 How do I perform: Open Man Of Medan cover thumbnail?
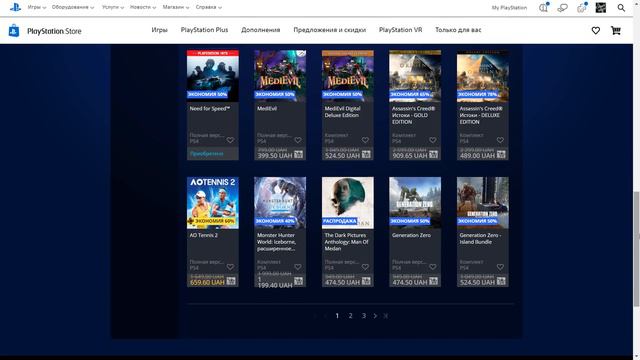click(348, 202)
